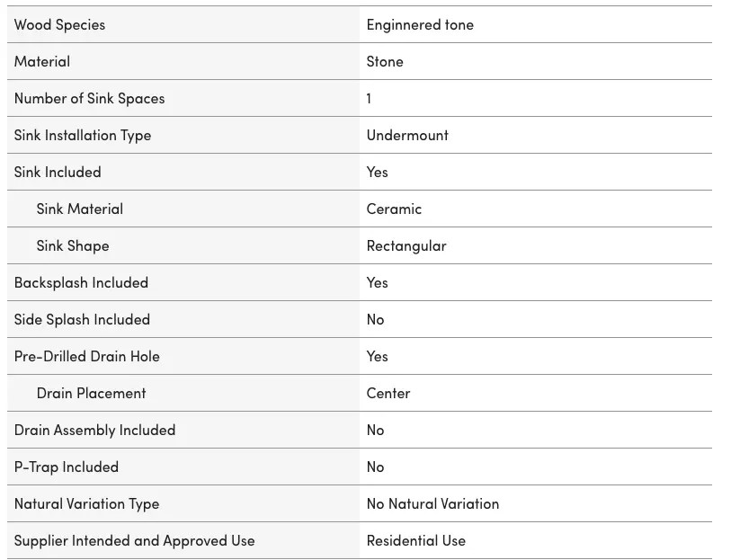Select the Undermount value text
The width and height of the screenshot is (731, 560).
[407, 135]
